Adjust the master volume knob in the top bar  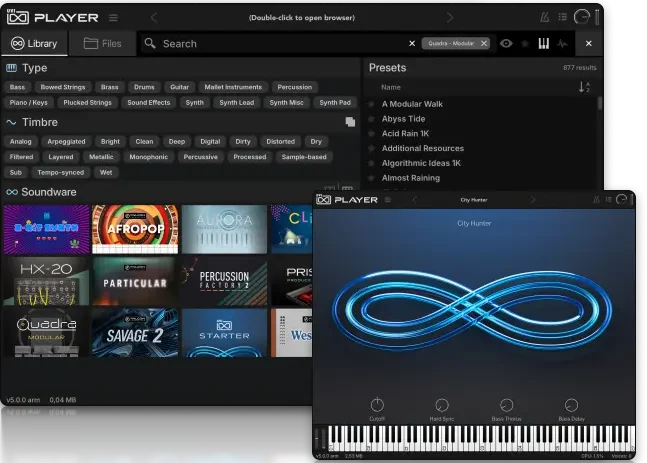tap(582, 17)
